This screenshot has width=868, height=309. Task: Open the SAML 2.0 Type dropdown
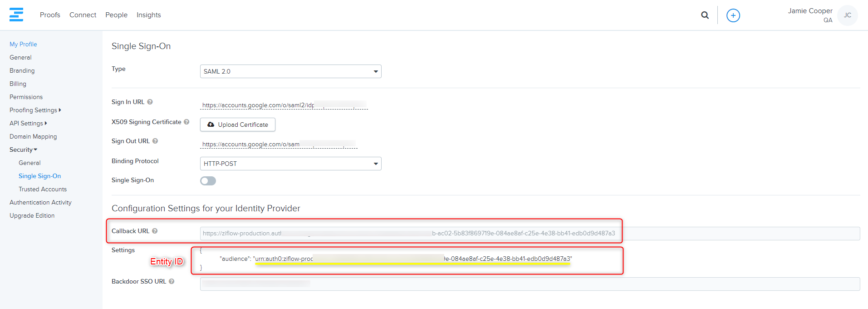[290, 71]
